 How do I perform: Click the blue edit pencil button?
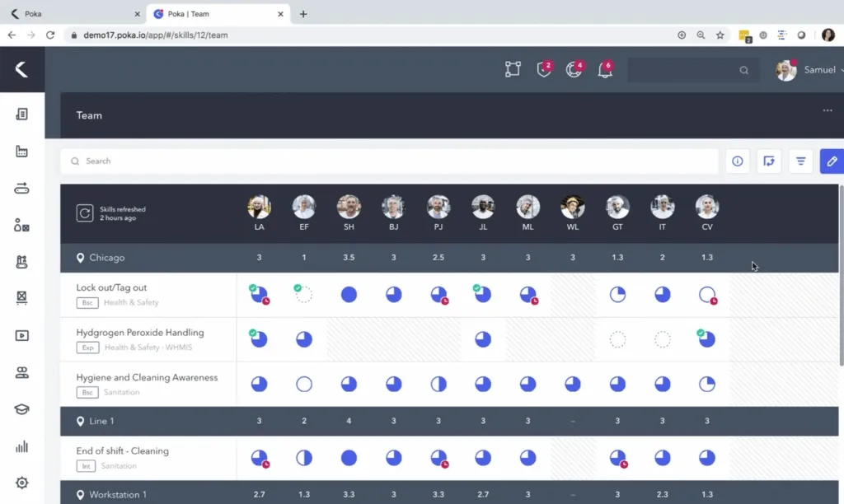pyautogui.click(x=832, y=161)
